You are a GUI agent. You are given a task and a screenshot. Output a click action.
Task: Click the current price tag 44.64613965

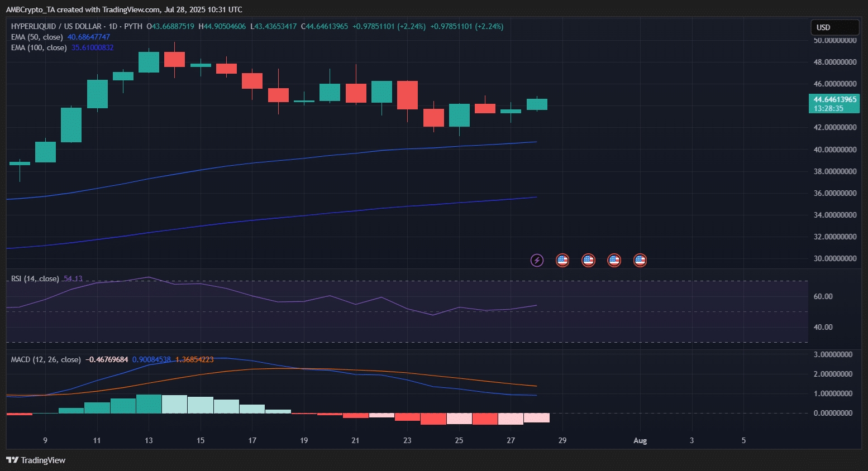tap(834, 100)
